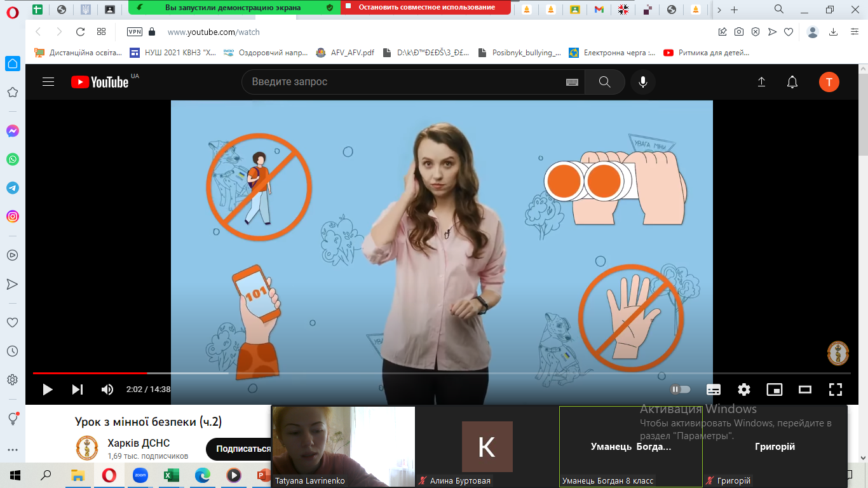Add page to bookmarks heart icon
The image size is (868, 488).
click(x=789, y=32)
